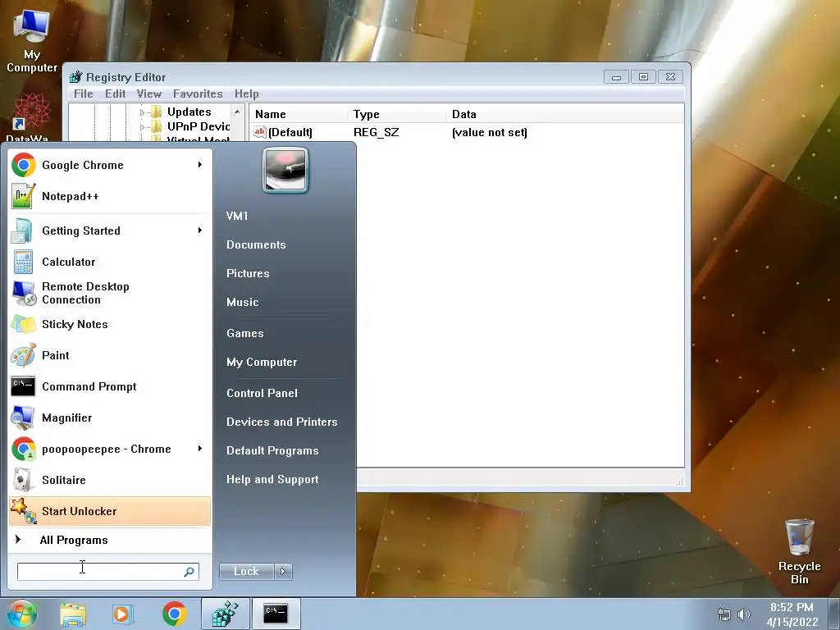Open Remote Desktop Connection
This screenshot has height=630, width=840.
pyautogui.click(x=109, y=293)
